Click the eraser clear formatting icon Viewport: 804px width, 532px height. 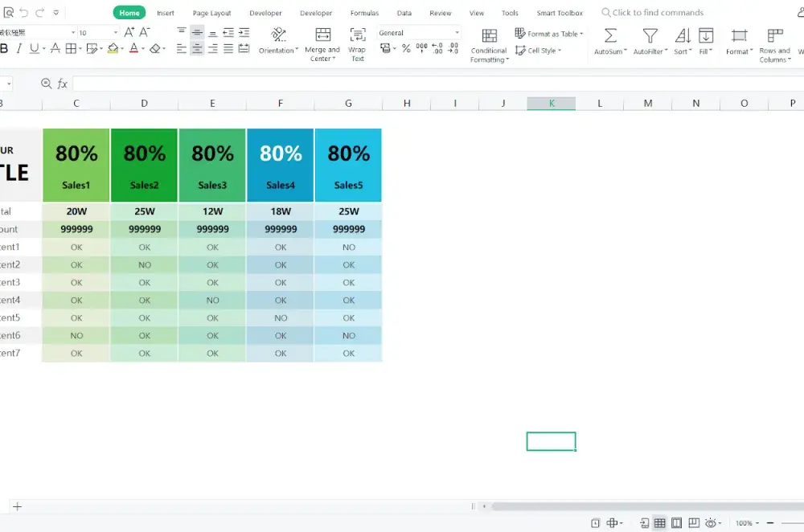click(155, 49)
